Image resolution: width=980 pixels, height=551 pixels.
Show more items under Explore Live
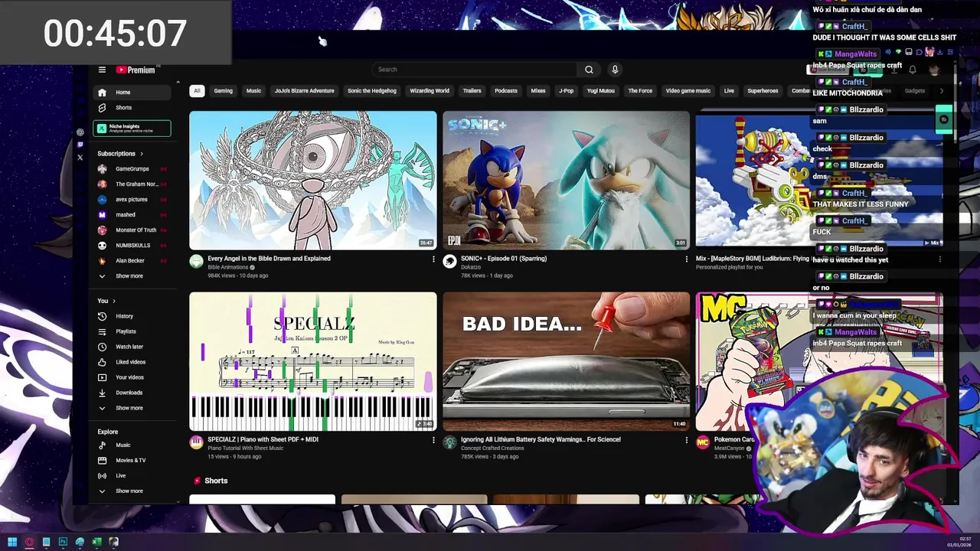132,491
